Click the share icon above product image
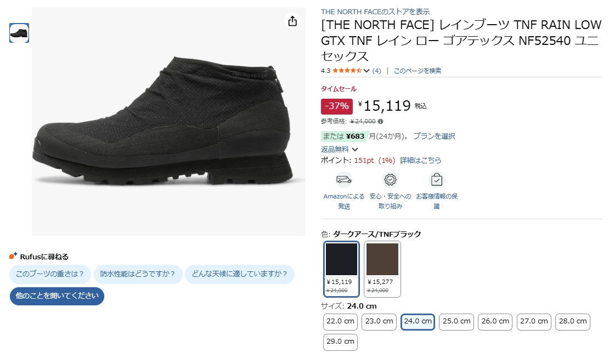609x364 pixels. (x=292, y=21)
